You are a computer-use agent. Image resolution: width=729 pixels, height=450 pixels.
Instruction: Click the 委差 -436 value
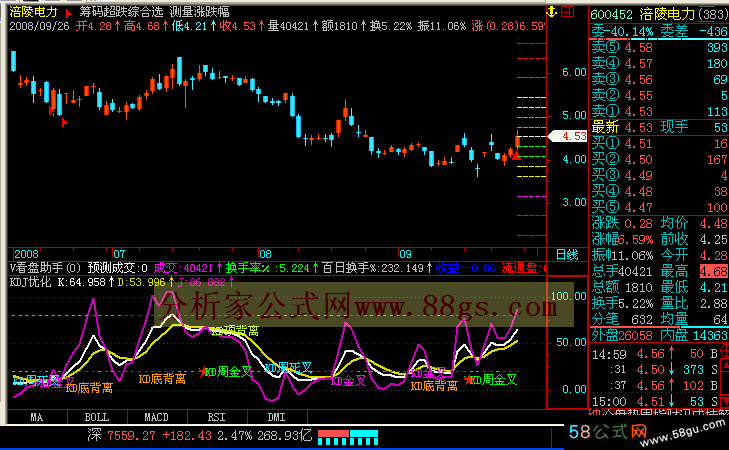tap(714, 32)
